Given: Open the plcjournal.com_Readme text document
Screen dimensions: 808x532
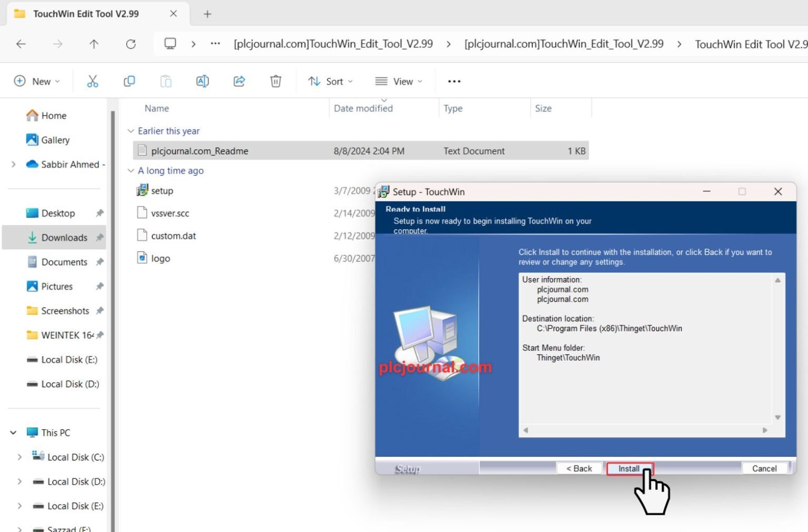Looking at the screenshot, I should click(x=199, y=151).
